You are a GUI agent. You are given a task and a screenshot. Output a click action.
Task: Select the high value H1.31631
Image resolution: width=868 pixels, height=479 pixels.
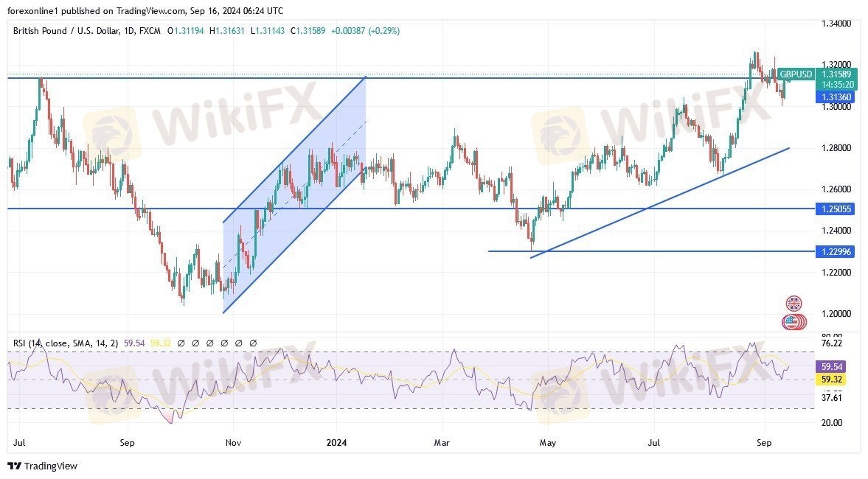pos(227,31)
